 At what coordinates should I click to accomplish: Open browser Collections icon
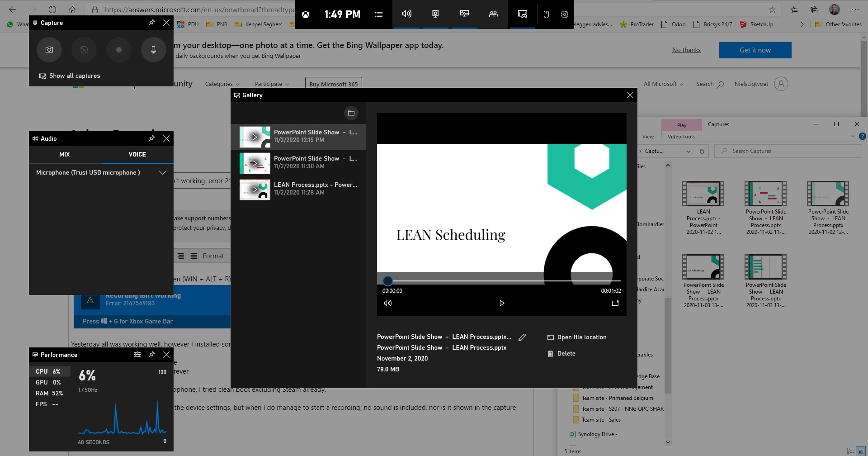(814, 9)
